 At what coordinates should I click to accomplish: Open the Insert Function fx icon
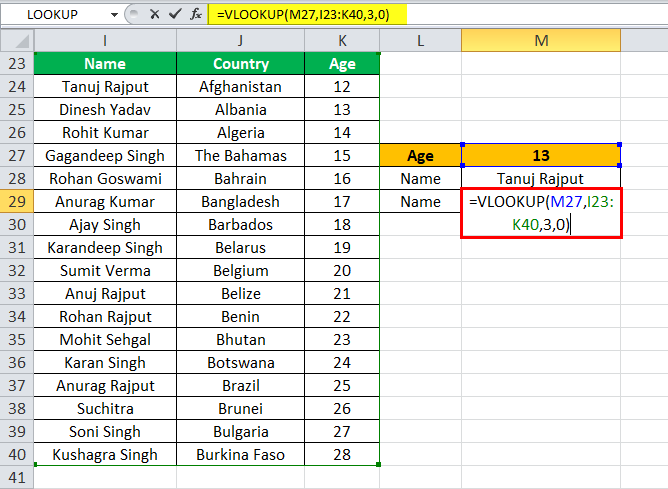[x=196, y=14]
